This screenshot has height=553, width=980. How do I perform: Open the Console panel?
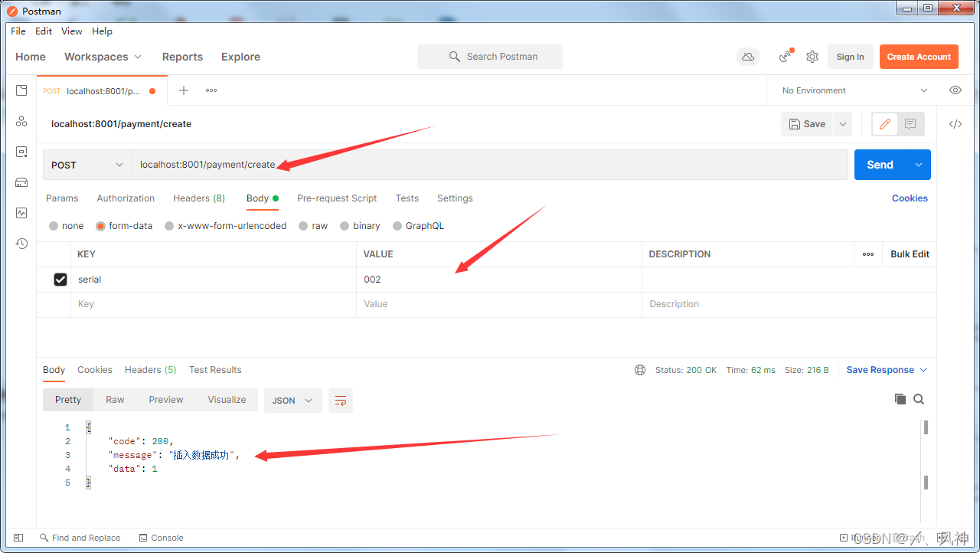[162, 538]
